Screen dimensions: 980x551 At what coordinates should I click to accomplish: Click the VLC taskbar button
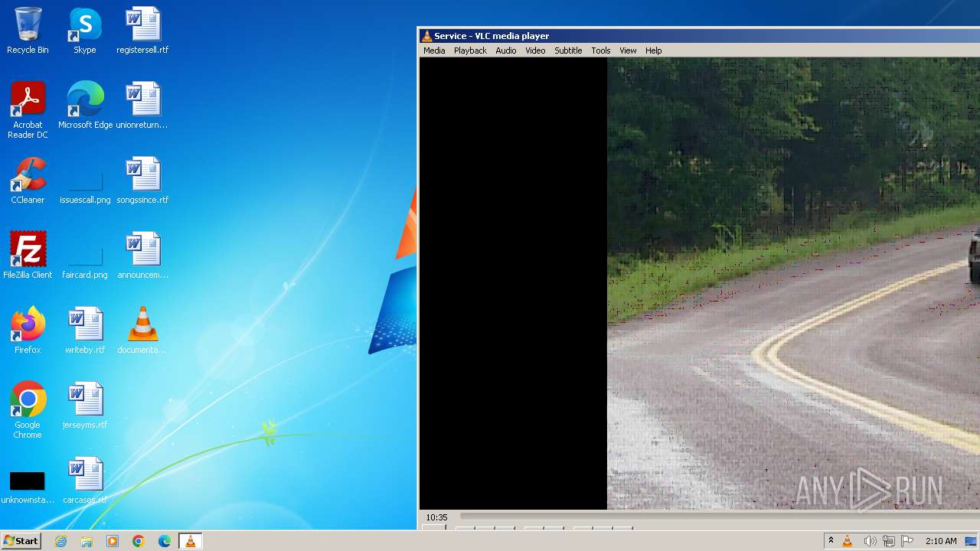pos(190,541)
